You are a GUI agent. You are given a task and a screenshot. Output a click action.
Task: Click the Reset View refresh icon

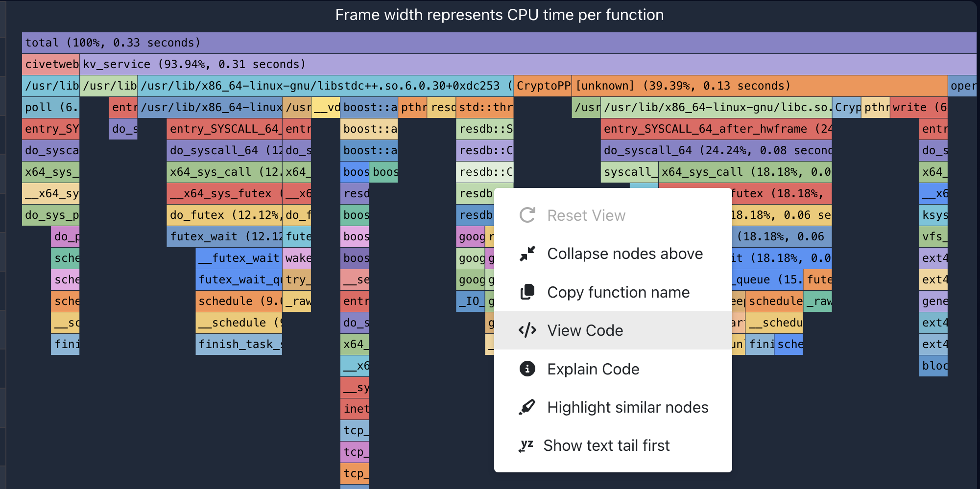[527, 215]
